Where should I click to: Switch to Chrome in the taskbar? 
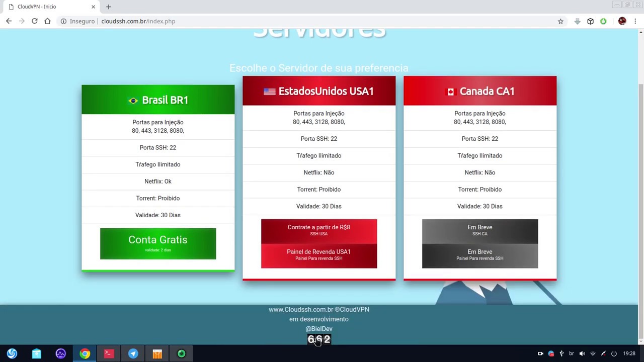tap(85, 354)
